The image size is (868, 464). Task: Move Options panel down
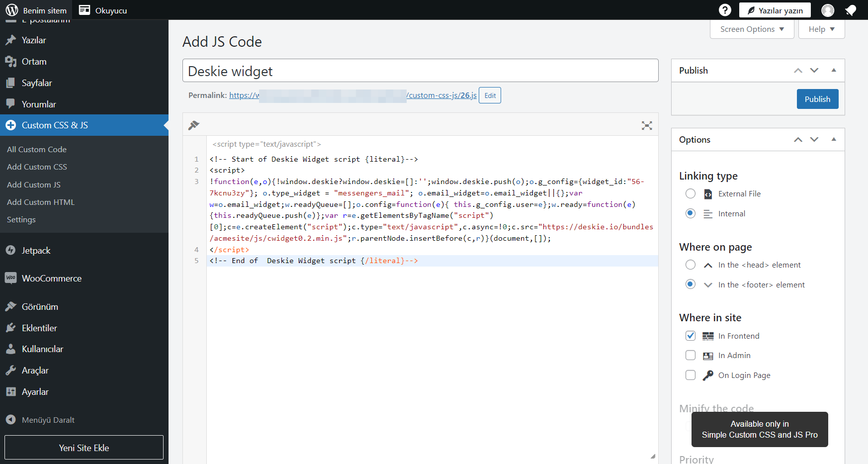[814, 140]
